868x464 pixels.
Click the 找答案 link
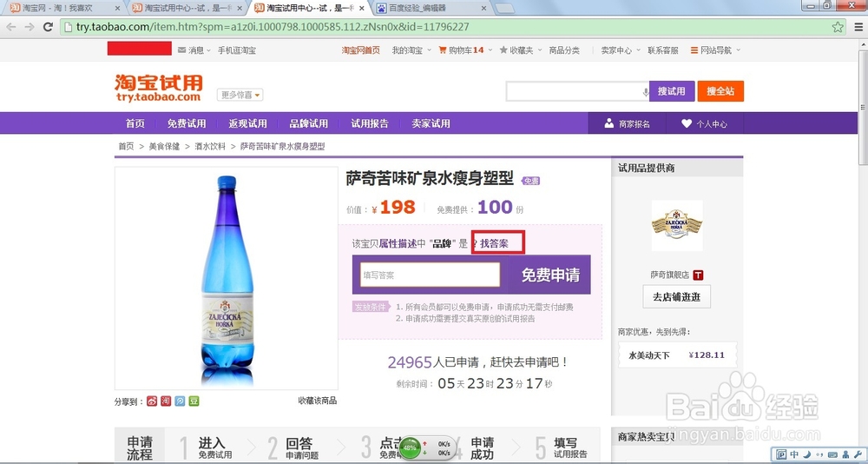point(494,243)
